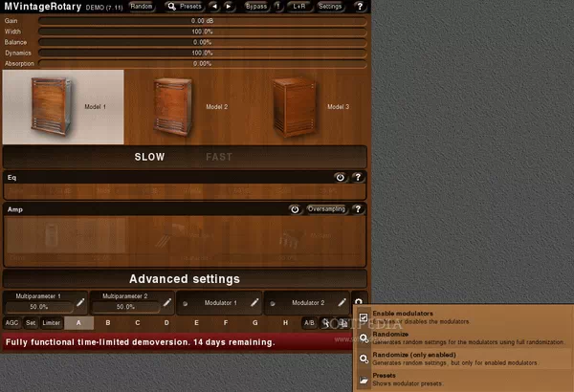Select preset slot A
574x392 pixels.
pos(78,323)
